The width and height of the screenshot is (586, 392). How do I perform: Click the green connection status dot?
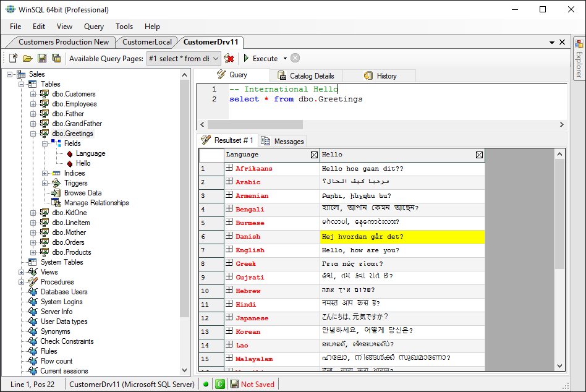point(206,384)
